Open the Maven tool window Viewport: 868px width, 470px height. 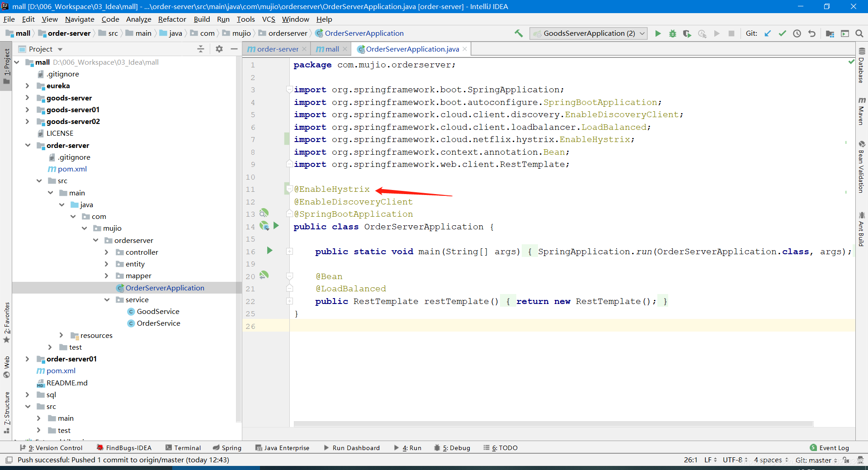862,111
